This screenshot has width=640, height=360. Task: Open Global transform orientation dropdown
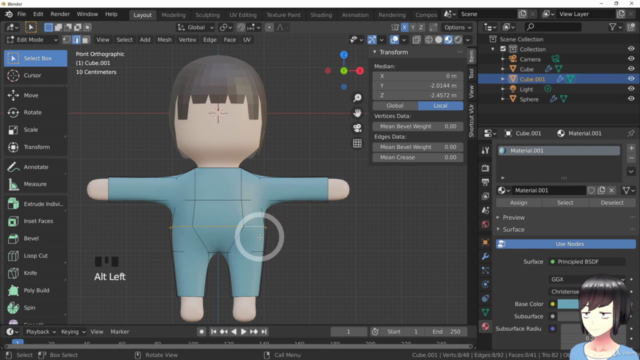point(196,27)
